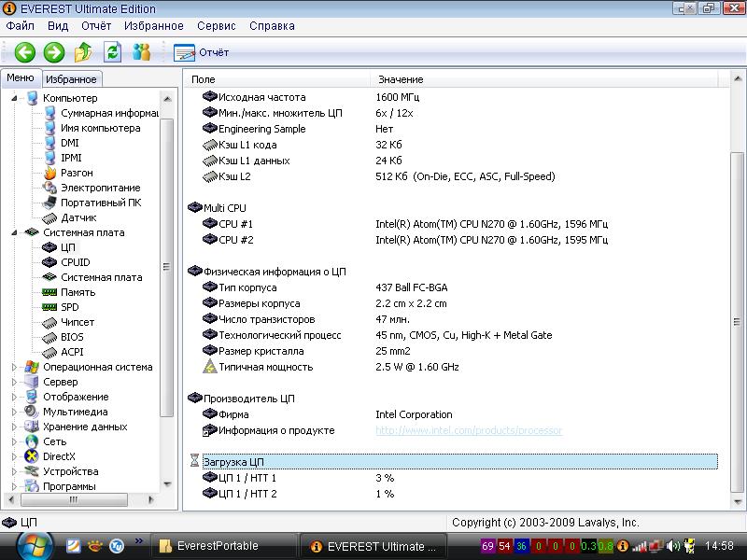
Task: Select Имя компьютера in the tree
Action: click(x=101, y=128)
